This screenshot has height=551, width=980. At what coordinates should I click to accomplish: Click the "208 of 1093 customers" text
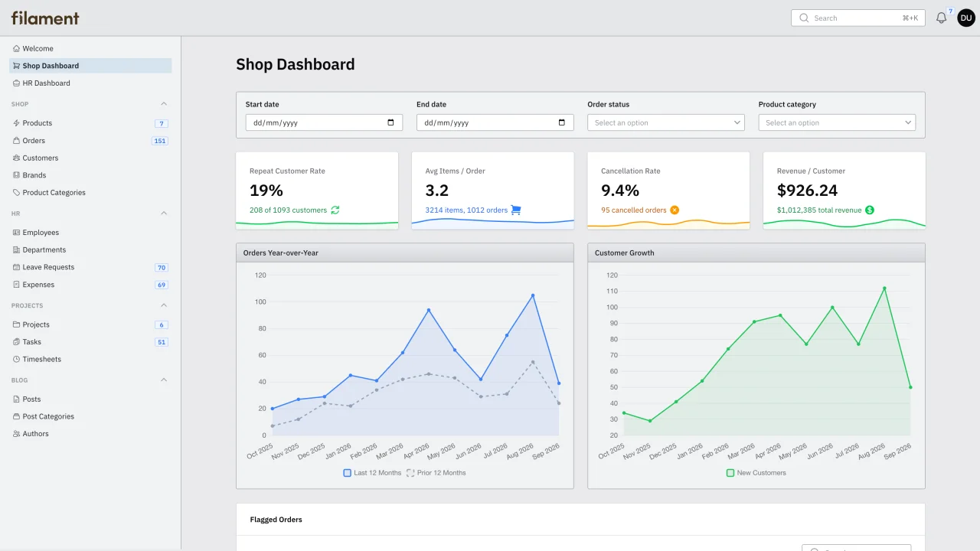(x=288, y=210)
